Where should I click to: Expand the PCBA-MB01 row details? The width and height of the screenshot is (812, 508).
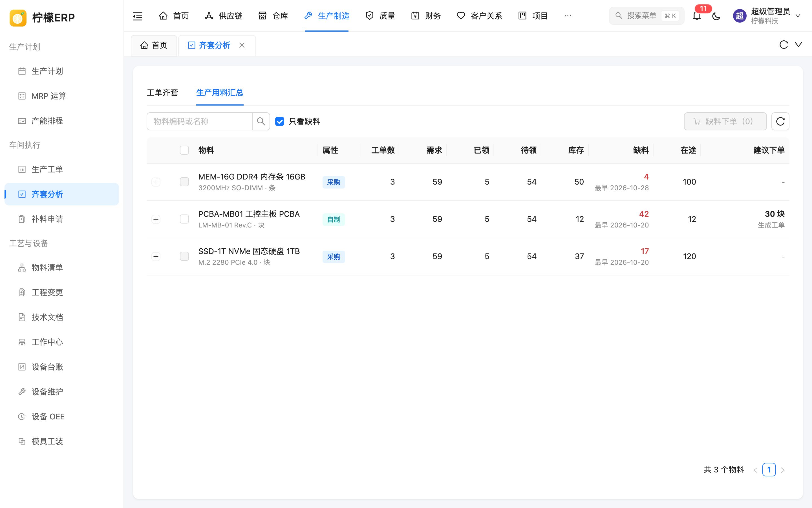[156, 219]
